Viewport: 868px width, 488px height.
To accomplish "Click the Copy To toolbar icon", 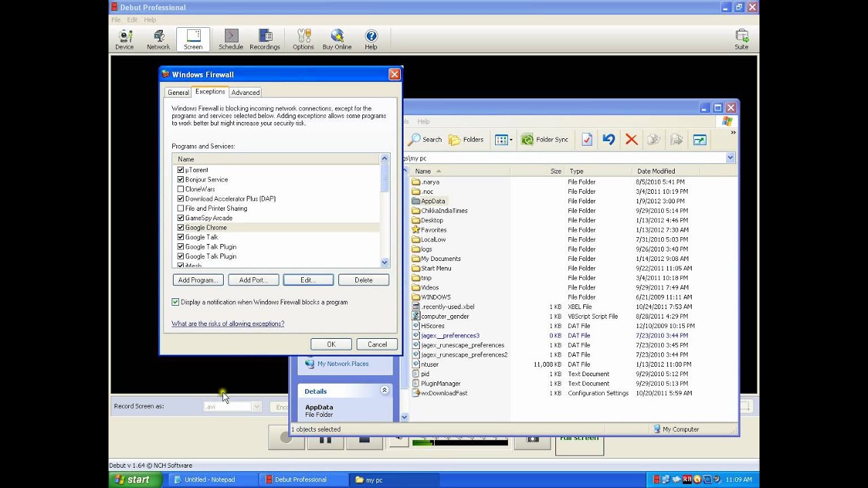I will click(676, 140).
